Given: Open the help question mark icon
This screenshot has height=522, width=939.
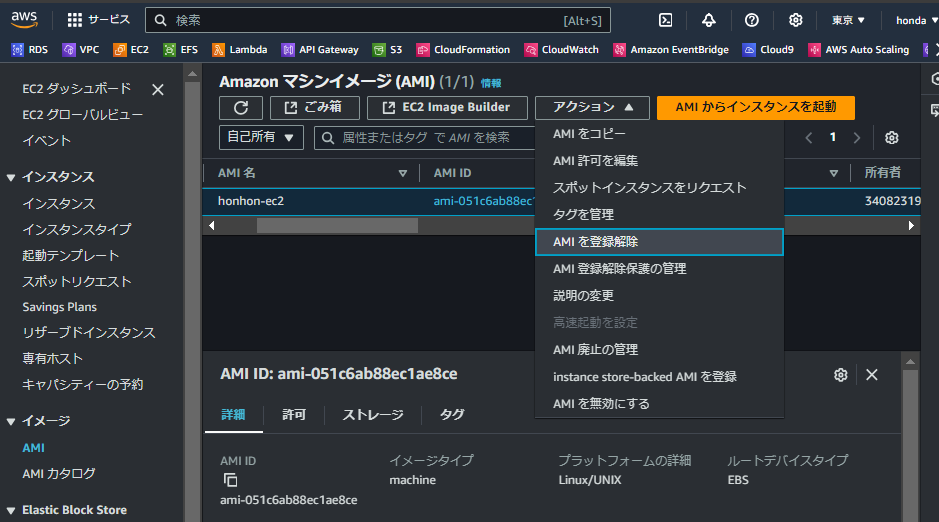Looking at the screenshot, I should click(752, 20).
